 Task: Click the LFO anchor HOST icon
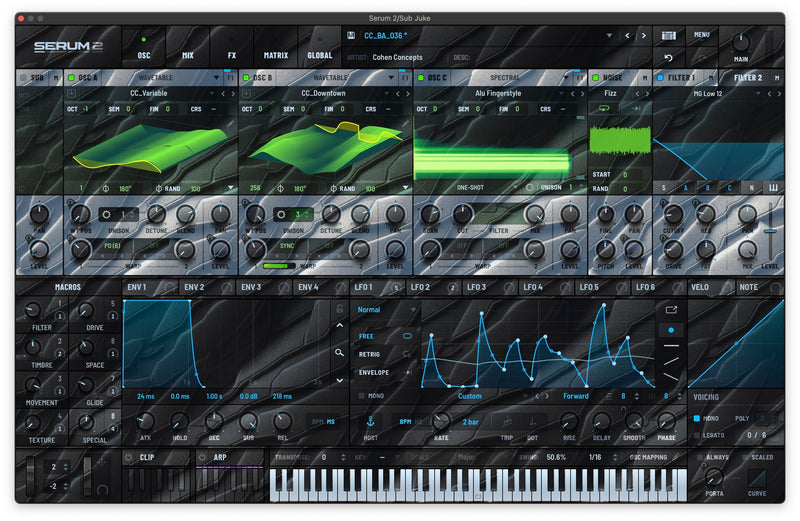[371, 421]
